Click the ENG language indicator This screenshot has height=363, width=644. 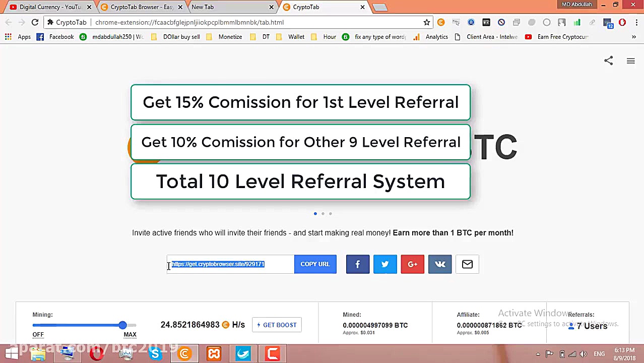click(x=599, y=354)
